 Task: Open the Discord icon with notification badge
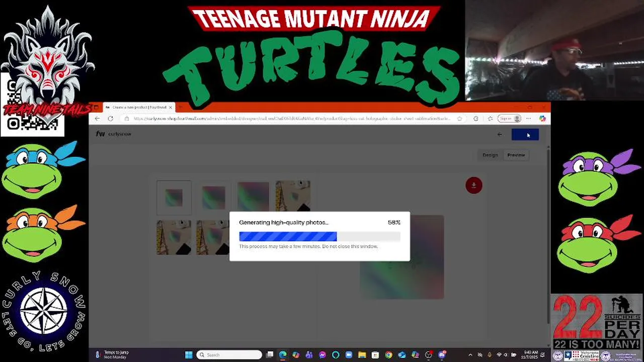pyautogui.click(x=442, y=355)
